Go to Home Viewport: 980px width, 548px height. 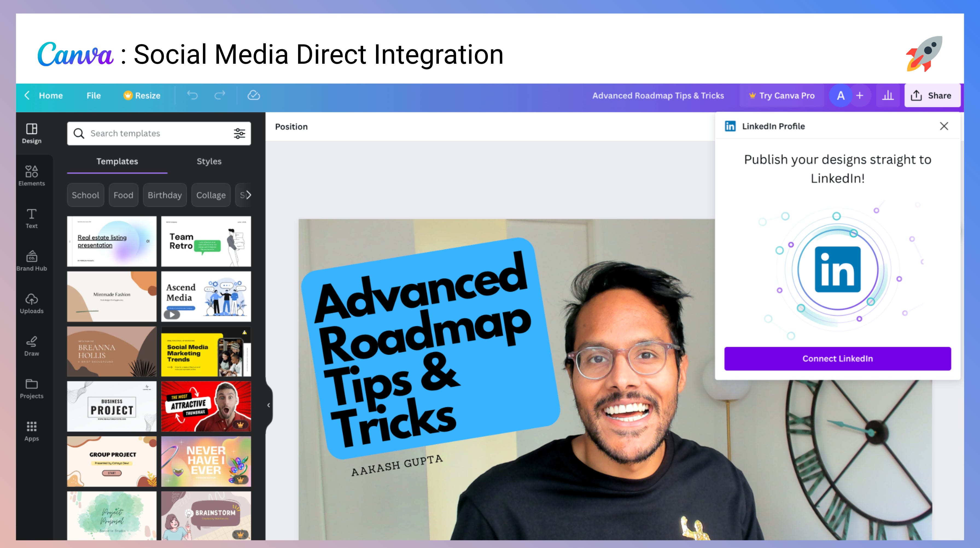tap(51, 95)
